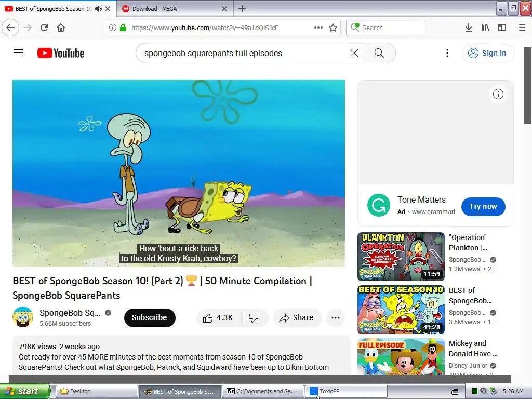
Task: Click the Firefox address bar URL
Action: 205,28
